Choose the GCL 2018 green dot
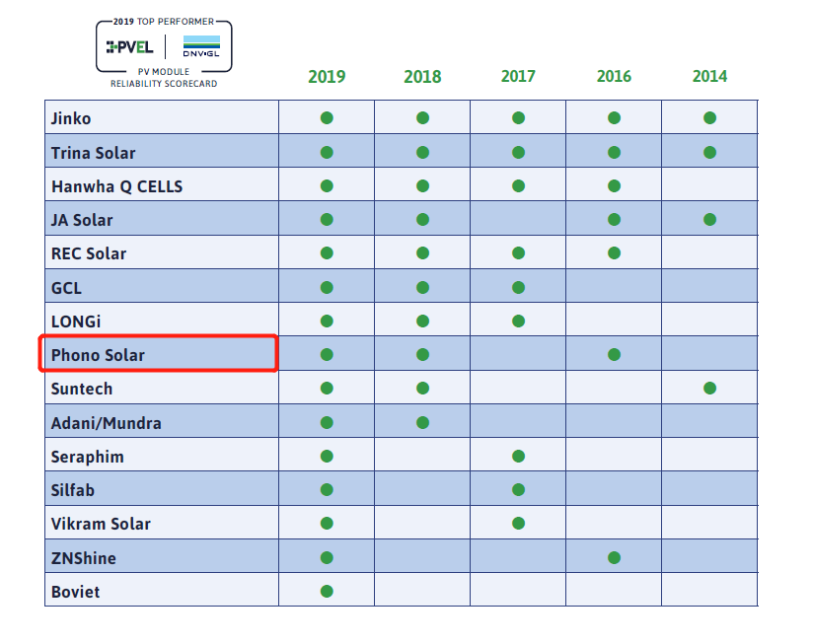This screenshot has height=644, width=813. 422,288
